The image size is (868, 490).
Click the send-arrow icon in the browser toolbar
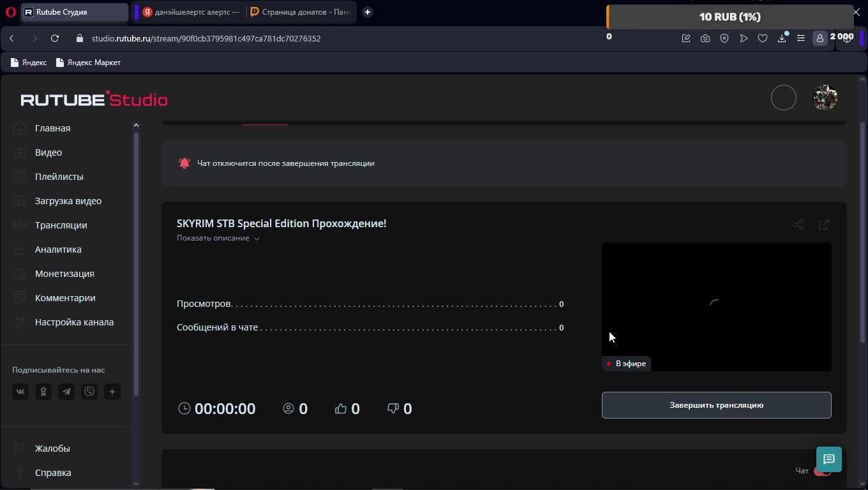click(744, 38)
